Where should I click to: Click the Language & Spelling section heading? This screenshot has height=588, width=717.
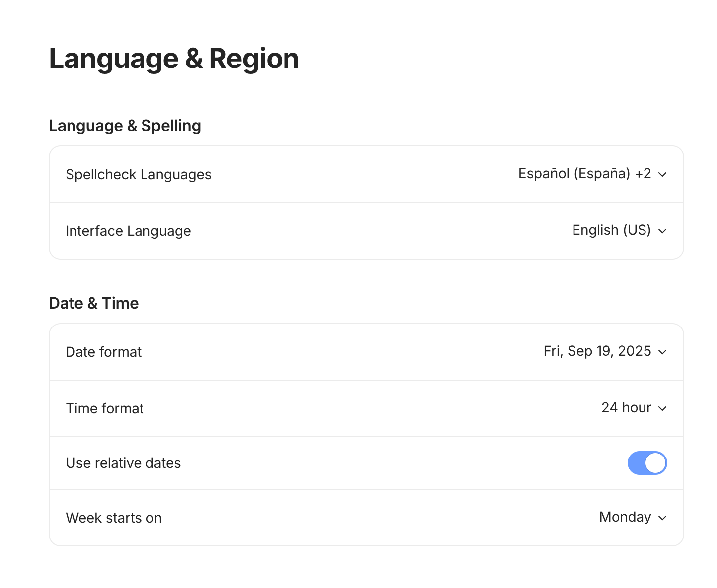(125, 126)
